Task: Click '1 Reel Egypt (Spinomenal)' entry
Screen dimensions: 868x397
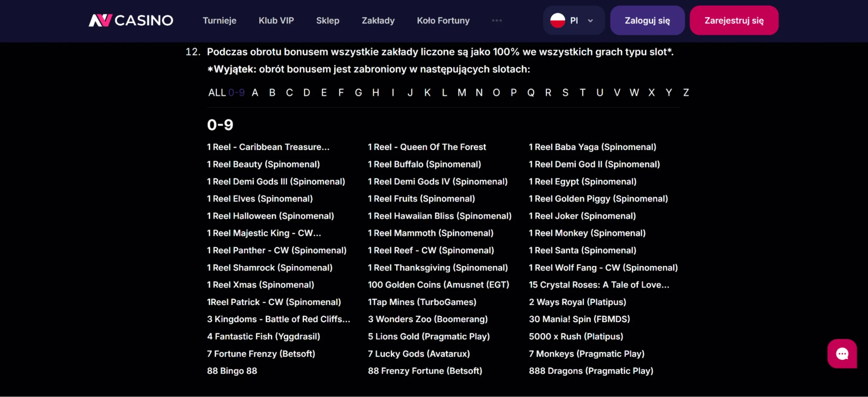Action: 583,181
